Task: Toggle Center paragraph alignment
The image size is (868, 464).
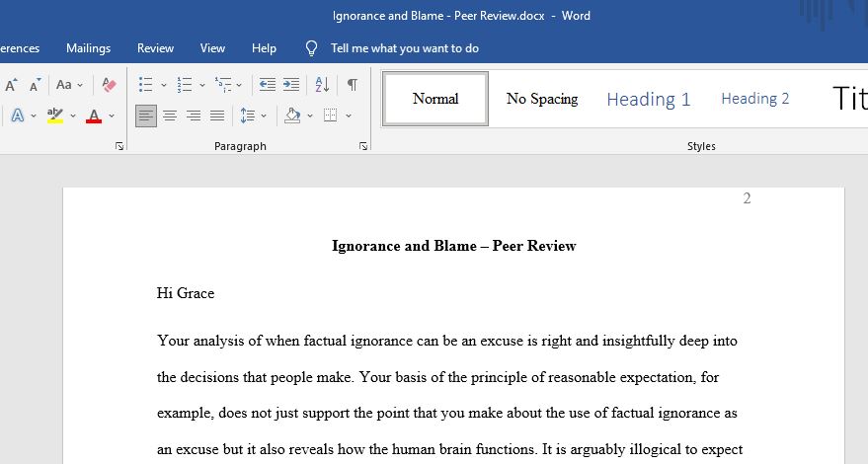Action: coord(170,116)
